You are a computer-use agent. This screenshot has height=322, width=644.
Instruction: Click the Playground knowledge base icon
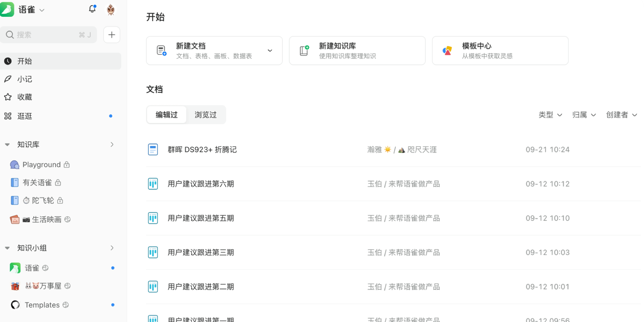tap(15, 164)
